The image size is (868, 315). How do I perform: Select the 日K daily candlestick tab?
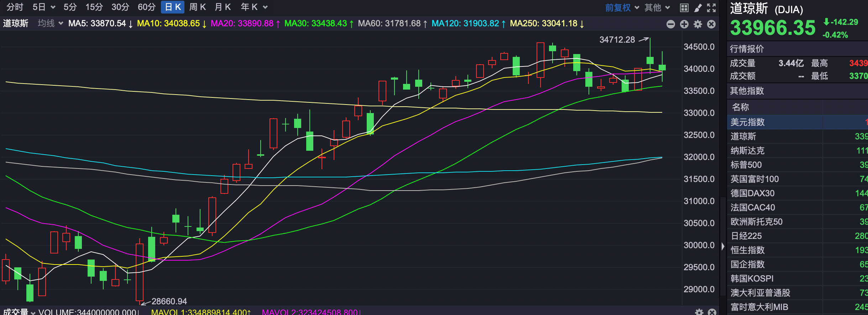173,7
